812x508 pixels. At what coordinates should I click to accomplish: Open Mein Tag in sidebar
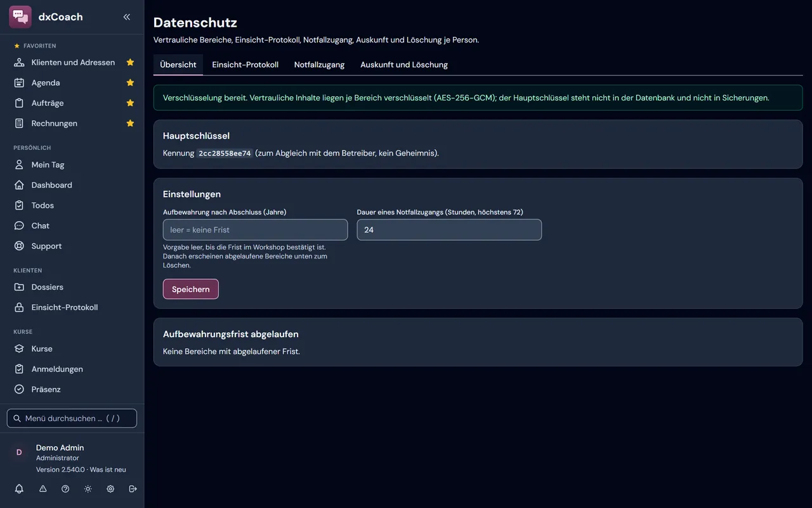tap(48, 164)
